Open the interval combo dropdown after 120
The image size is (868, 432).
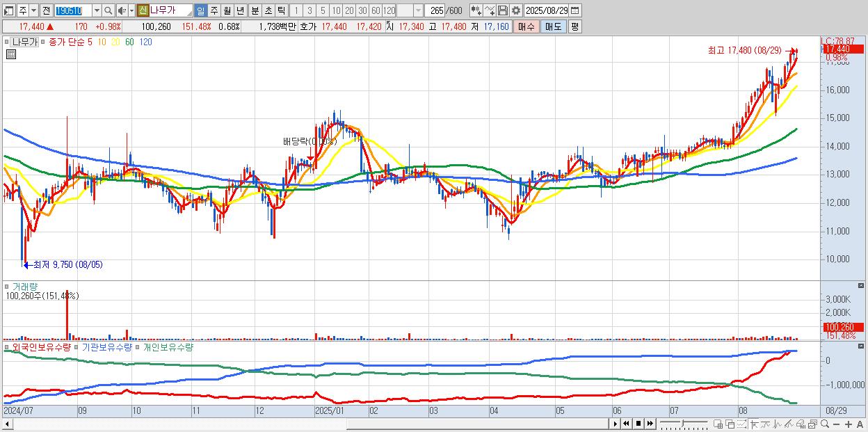tap(418, 10)
